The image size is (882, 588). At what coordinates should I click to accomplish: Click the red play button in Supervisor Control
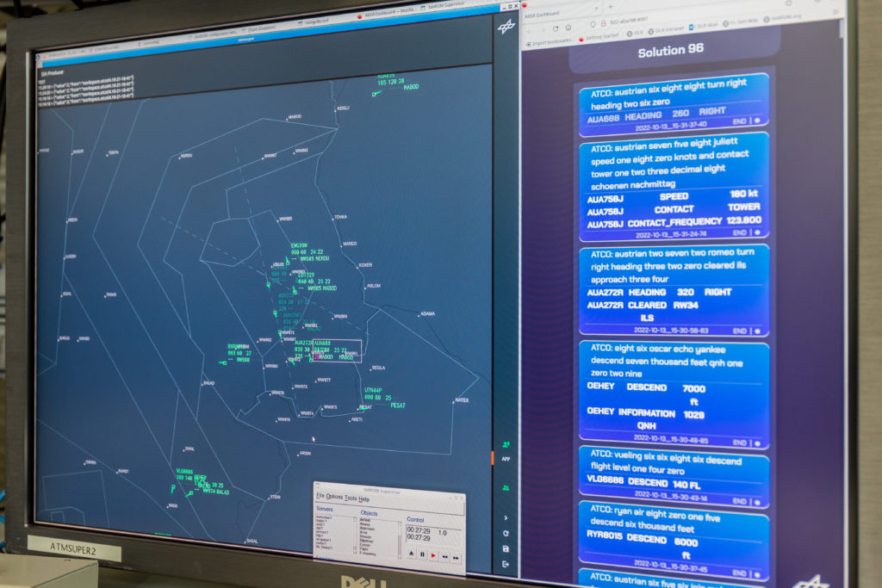click(434, 555)
